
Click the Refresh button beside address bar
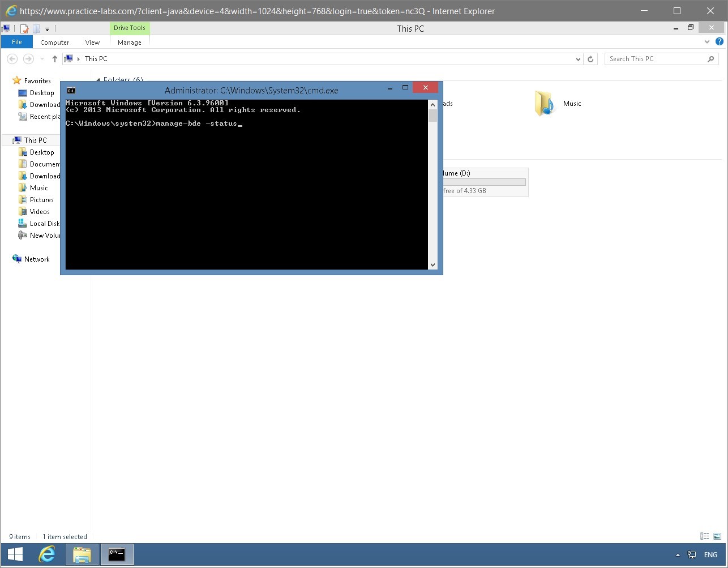(590, 58)
